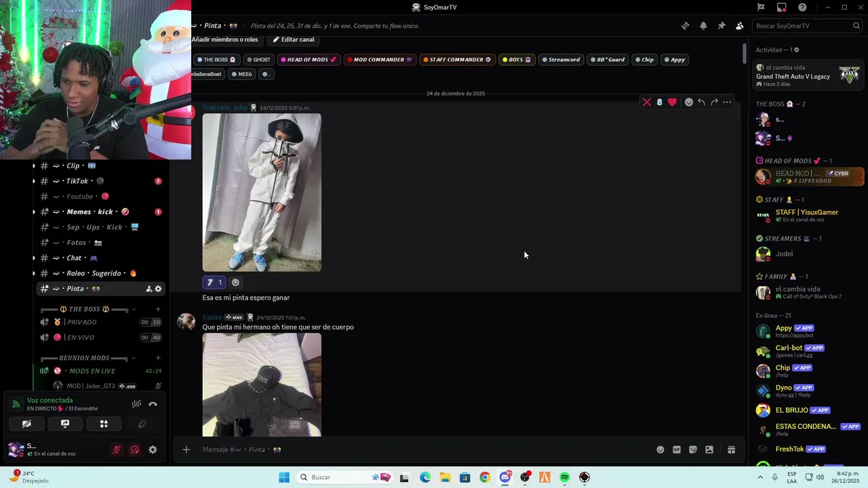Click the Buscar SoyOmarTV search field
This screenshot has width=868, height=488.
tap(807, 26)
